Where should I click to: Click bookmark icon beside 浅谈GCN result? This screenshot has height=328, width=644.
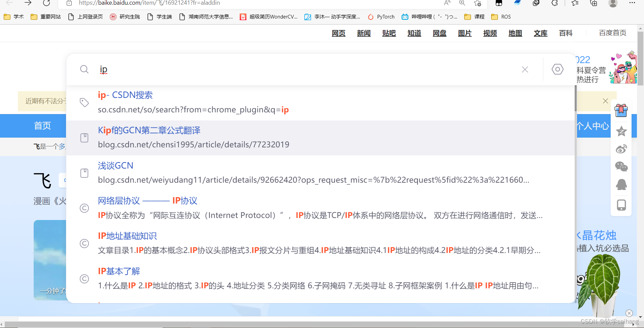(84, 173)
